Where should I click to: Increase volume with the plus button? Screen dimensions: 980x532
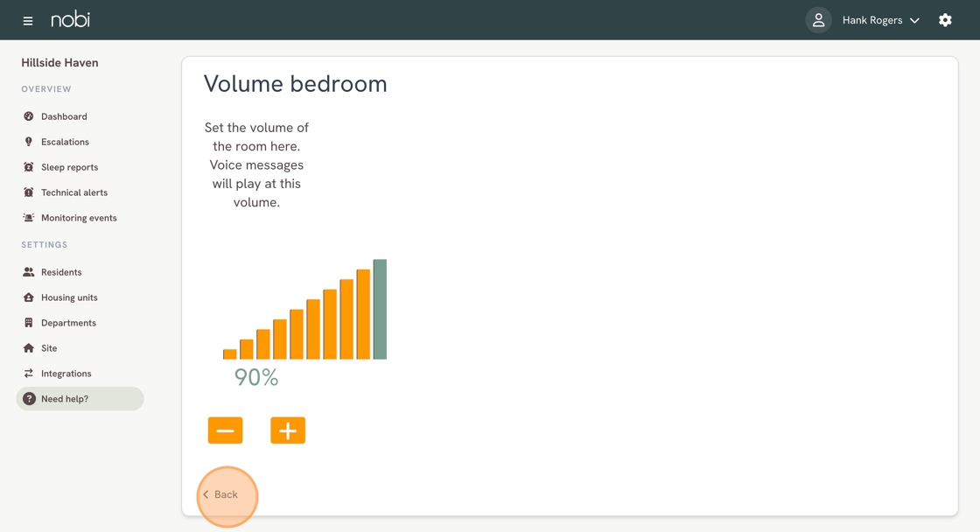tap(288, 430)
